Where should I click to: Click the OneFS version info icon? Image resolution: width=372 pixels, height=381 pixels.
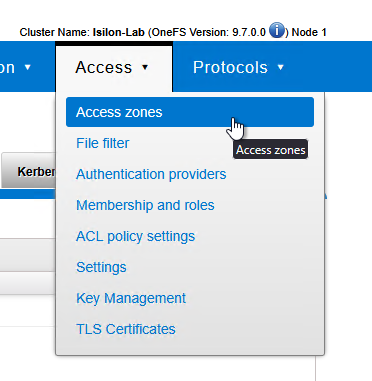[x=277, y=30]
